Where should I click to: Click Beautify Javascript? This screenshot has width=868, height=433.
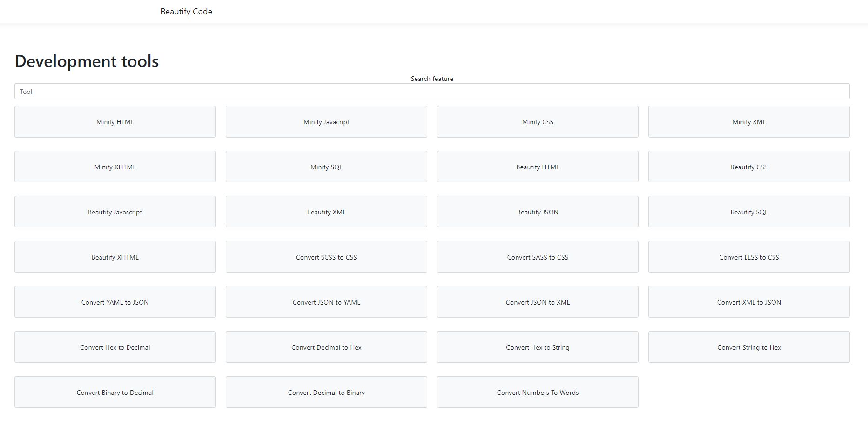[114, 212]
